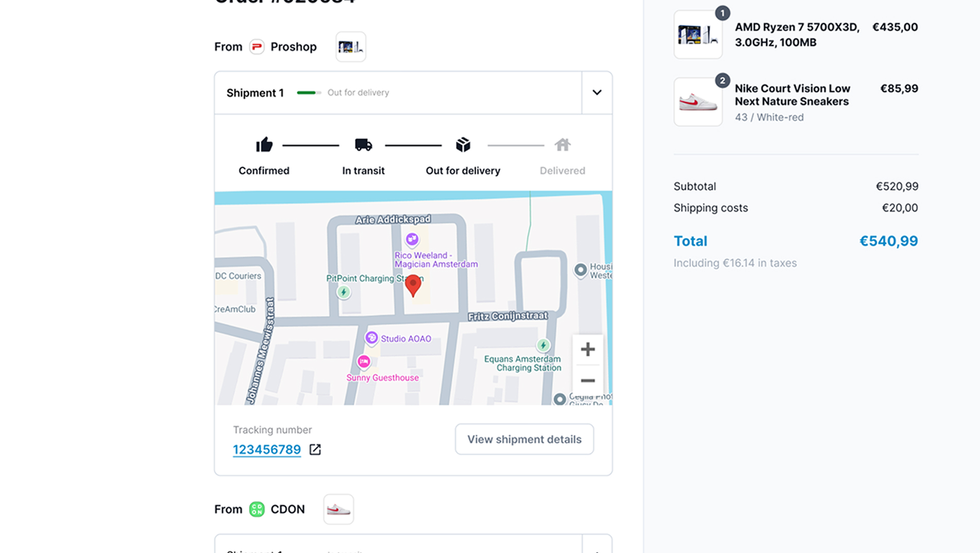Zoom in on the map
The height and width of the screenshot is (553, 980).
pyautogui.click(x=587, y=349)
